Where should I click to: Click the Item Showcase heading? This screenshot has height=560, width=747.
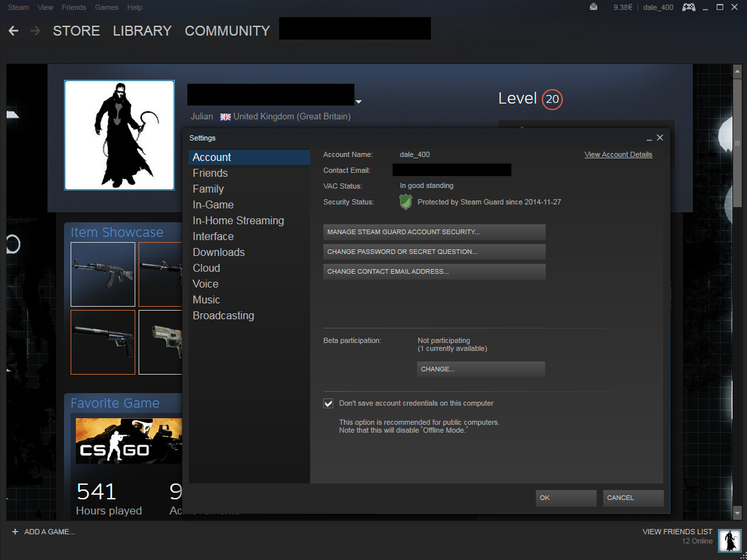tap(117, 232)
